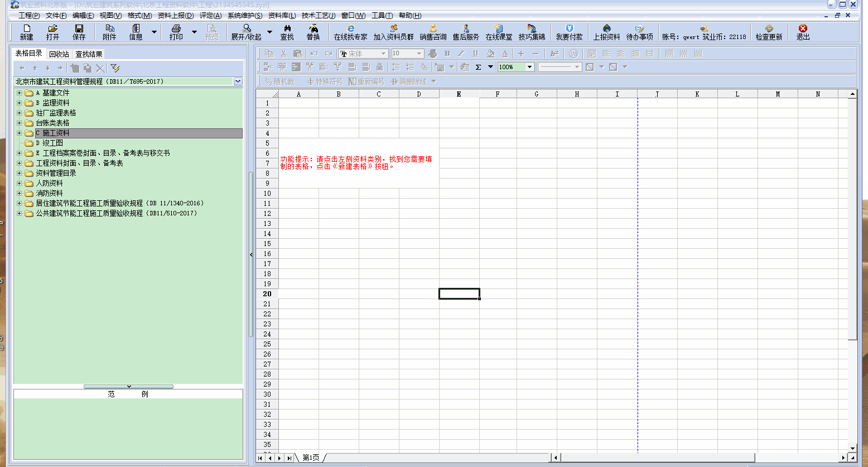The height and width of the screenshot is (467, 868).
Task: Click the 附件 attachment icon
Action: pos(109,32)
